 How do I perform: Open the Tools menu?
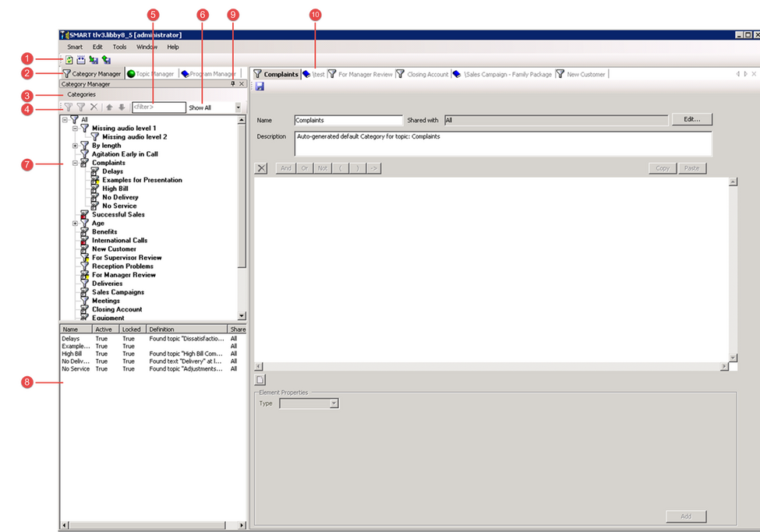(x=120, y=47)
